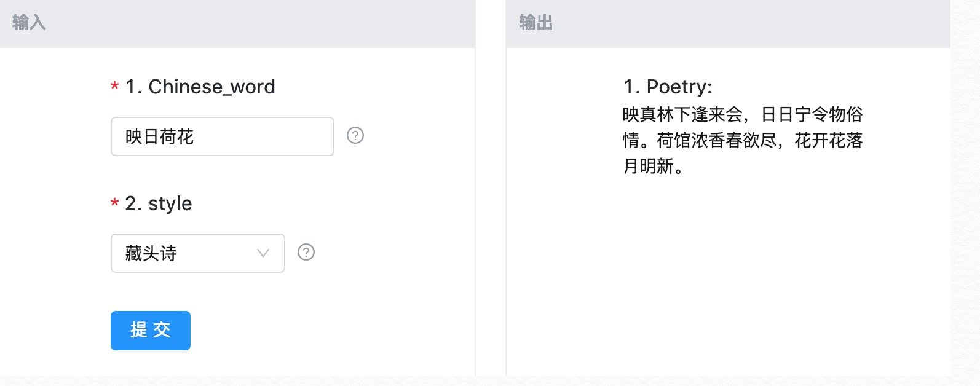This screenshot has height=386, width=980.
Task: Click the help icon beside style dropdown
Action: tap(306, 252)
